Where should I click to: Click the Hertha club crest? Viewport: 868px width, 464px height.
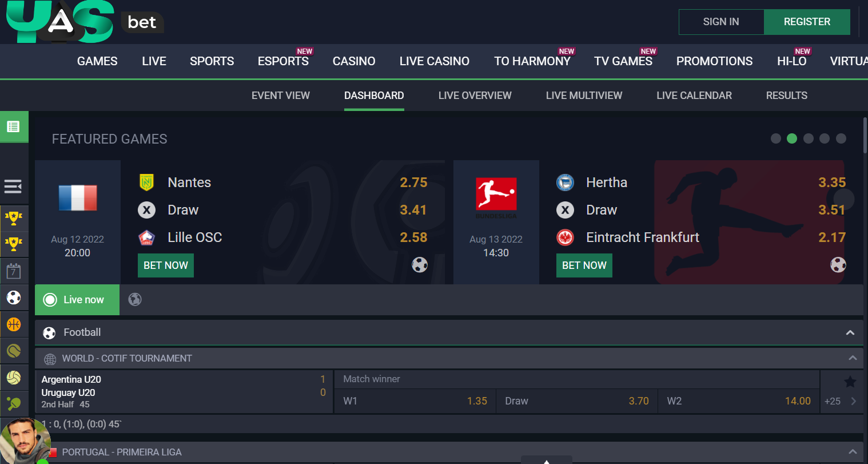(566, 183)
